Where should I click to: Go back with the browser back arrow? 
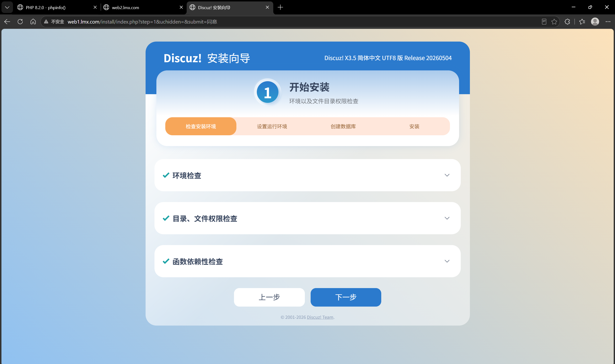pos(7,22)
